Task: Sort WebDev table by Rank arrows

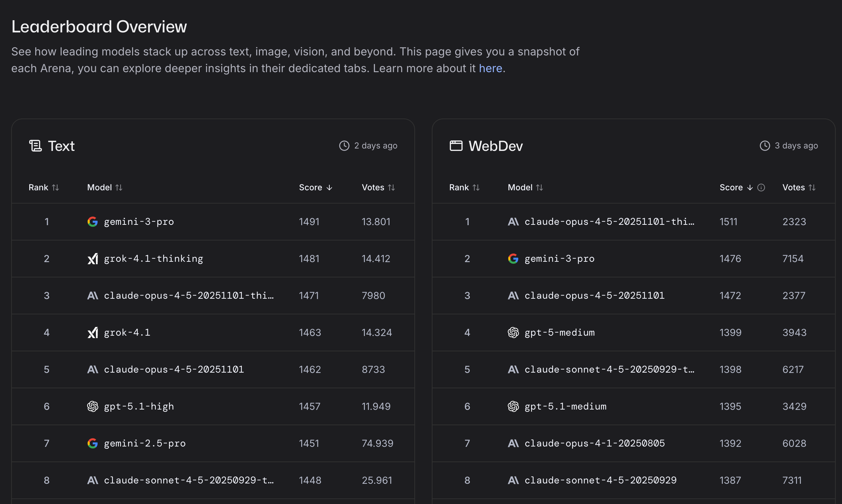Action: pyautogui.click(x=476, y=188)
